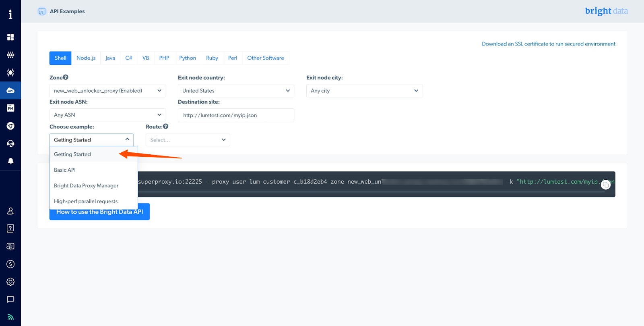Viewport: 644px width, 326px height.
Task: Open the 24 hour support headset icon
Action: click(x=10, y=143)
